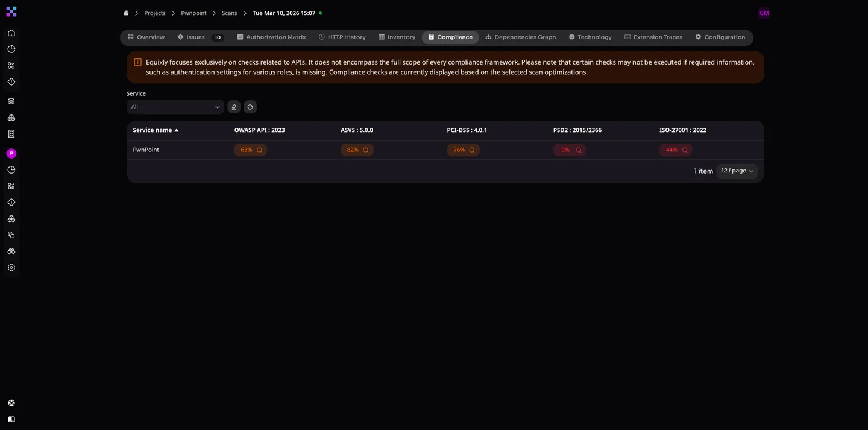Open the settings gear in the sidebar

coord(11,268)
